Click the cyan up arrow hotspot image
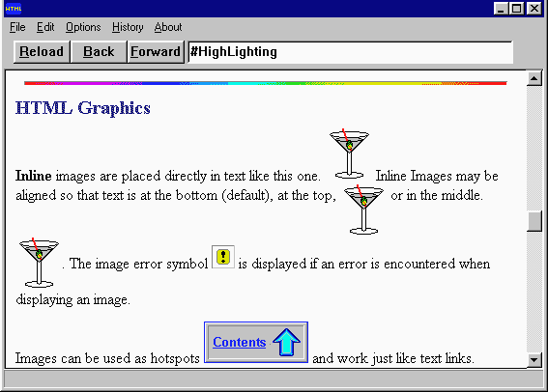Viewport: 548px width, 392px height. pyautogui.click(x=287, y=342)
